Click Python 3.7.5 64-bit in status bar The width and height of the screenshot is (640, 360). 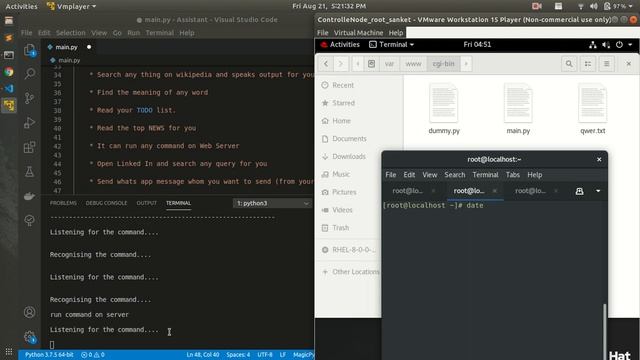click(49, 355)
